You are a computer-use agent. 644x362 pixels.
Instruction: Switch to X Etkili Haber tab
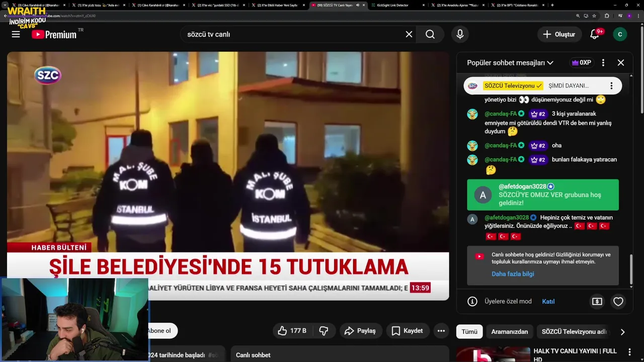click(x=278, y=5)
